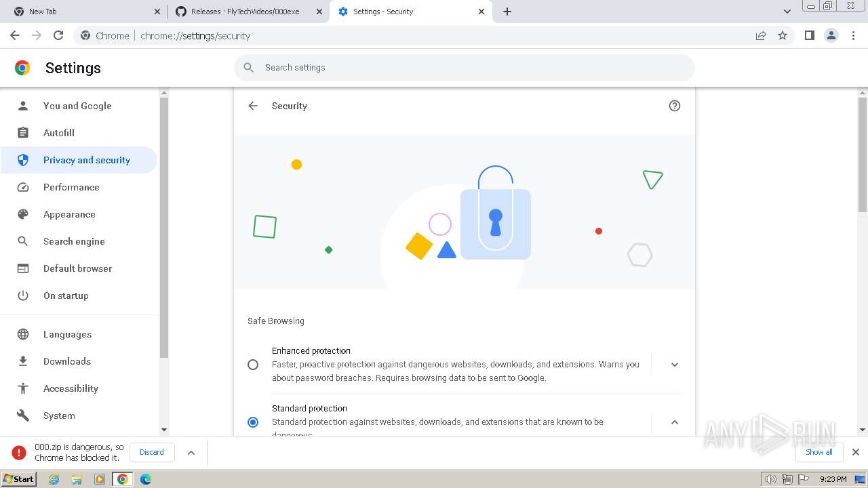
Task: Close the Releases FlyTechVideos tab
Action: click(x=319, y=12)
